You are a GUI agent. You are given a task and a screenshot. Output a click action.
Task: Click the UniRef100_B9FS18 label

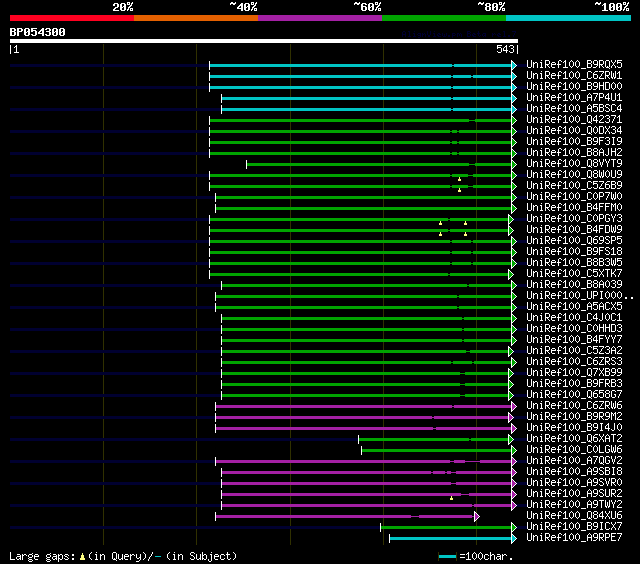574,252
